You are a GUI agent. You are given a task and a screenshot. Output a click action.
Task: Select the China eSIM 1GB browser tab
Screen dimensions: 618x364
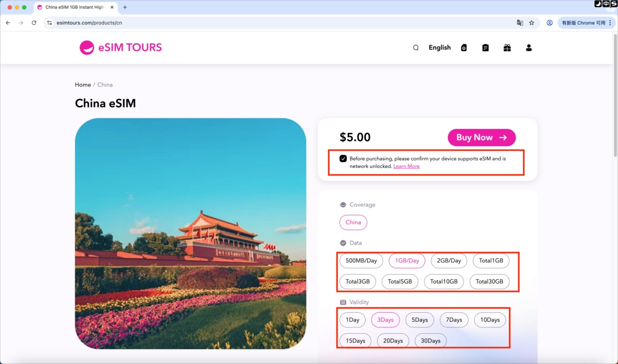click(x=73, y=7)
